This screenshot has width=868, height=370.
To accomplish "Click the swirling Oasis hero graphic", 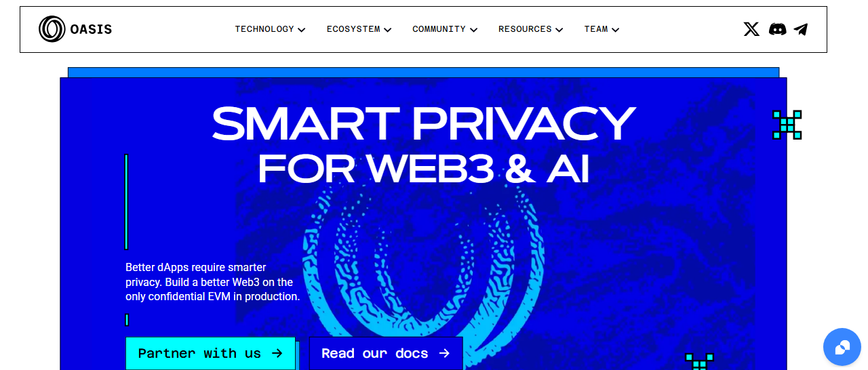I will pyautogui.click(x=424, y=271).
